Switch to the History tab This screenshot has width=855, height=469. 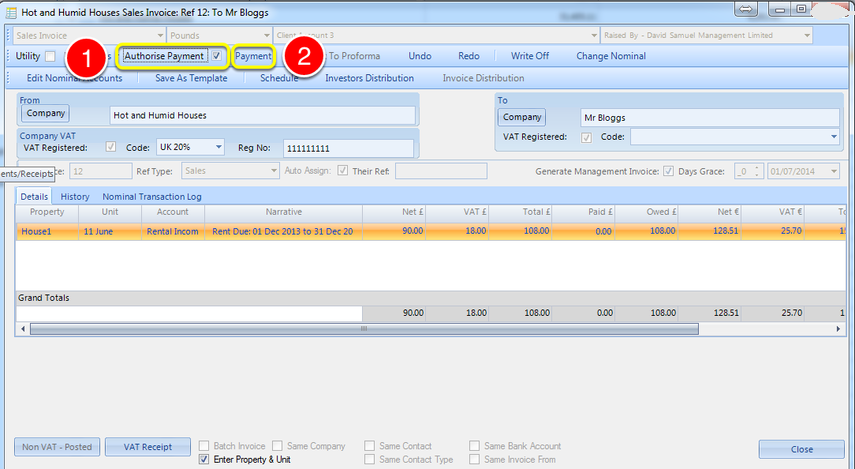click(x=75, y=196)
